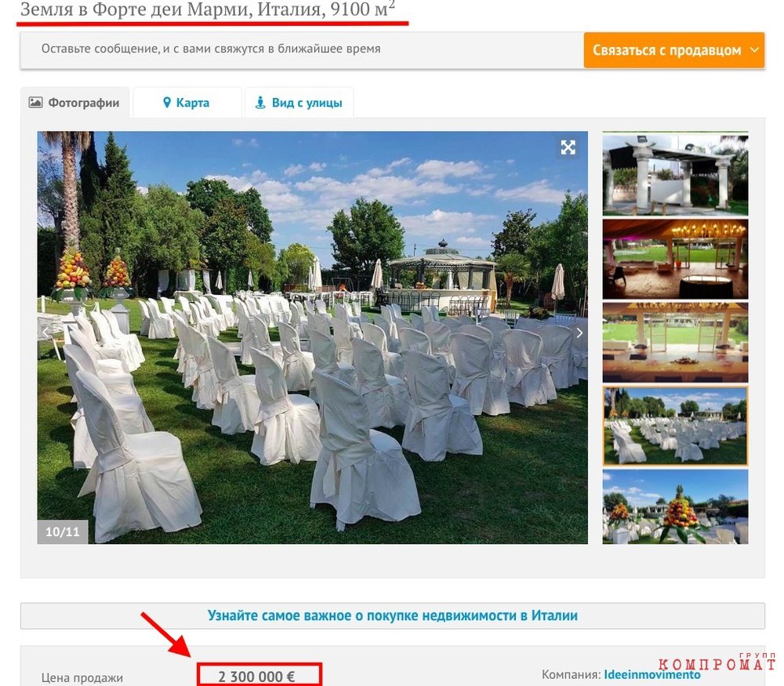
Task: Select the white pergola columns thumbnail
Action: [675, 174]
